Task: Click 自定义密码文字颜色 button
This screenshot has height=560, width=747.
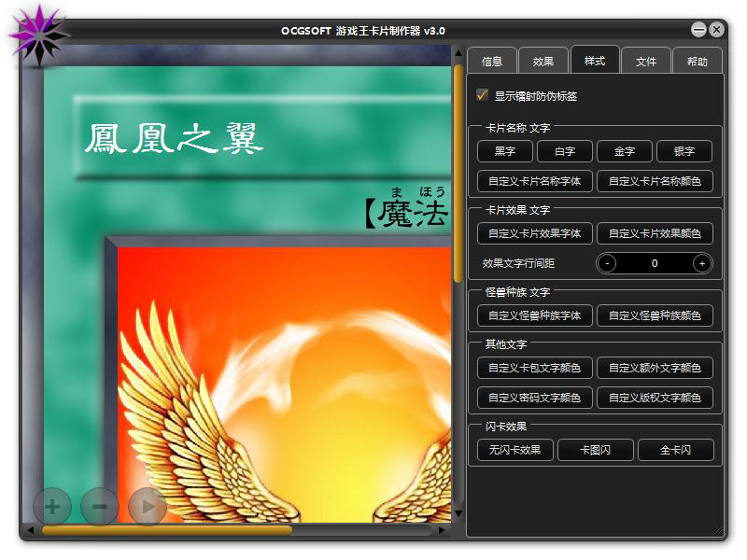Action: point(534,398)
